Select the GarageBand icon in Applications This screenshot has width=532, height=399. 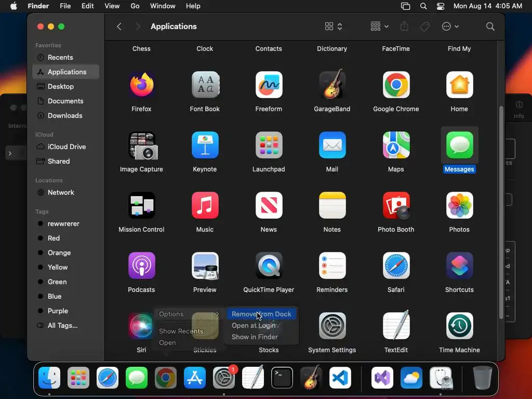(332, 84)
